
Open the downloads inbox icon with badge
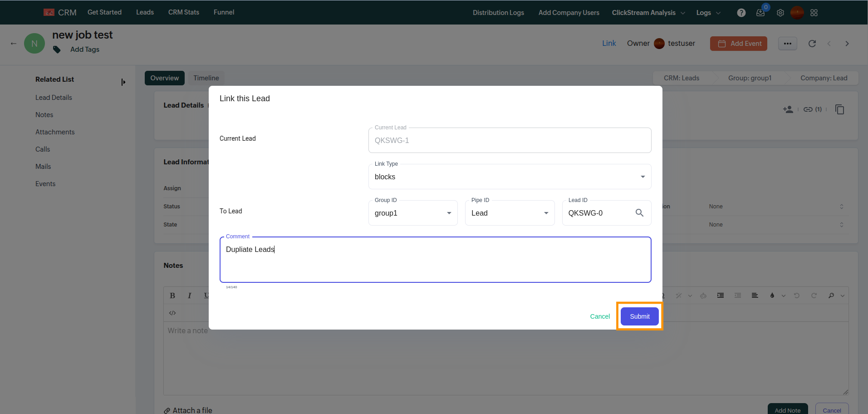[760, 13]
